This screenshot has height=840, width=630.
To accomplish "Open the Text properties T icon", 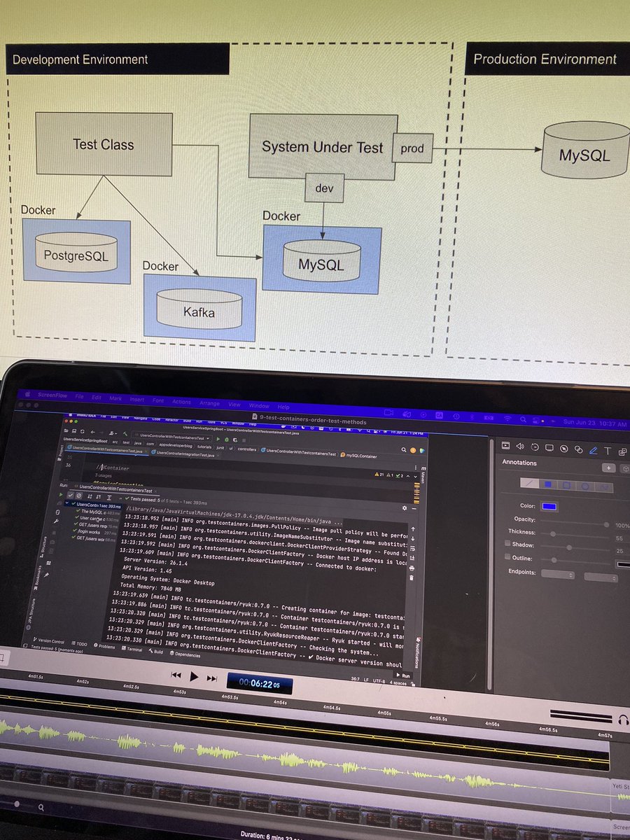I will click(608, 450).
